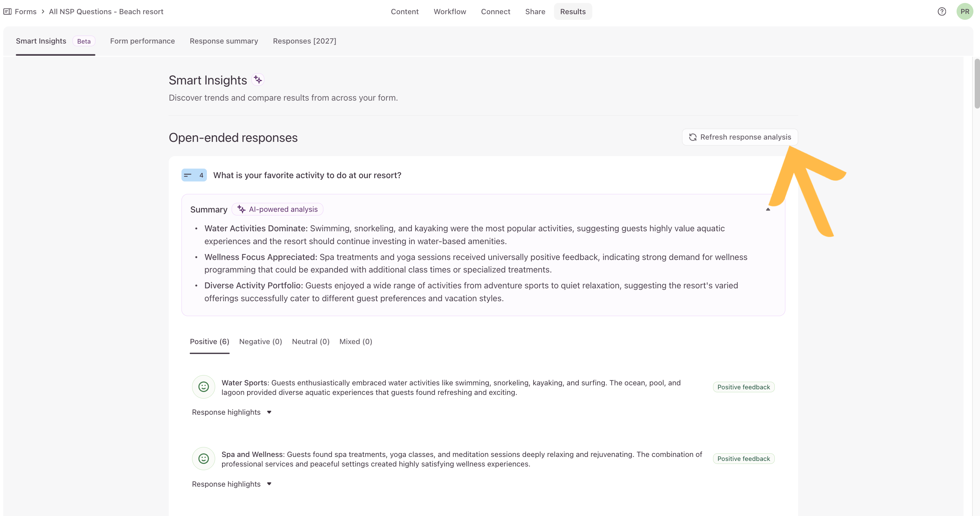
Task: Open the PR user avatar menu
Action: tap(965, 12)
